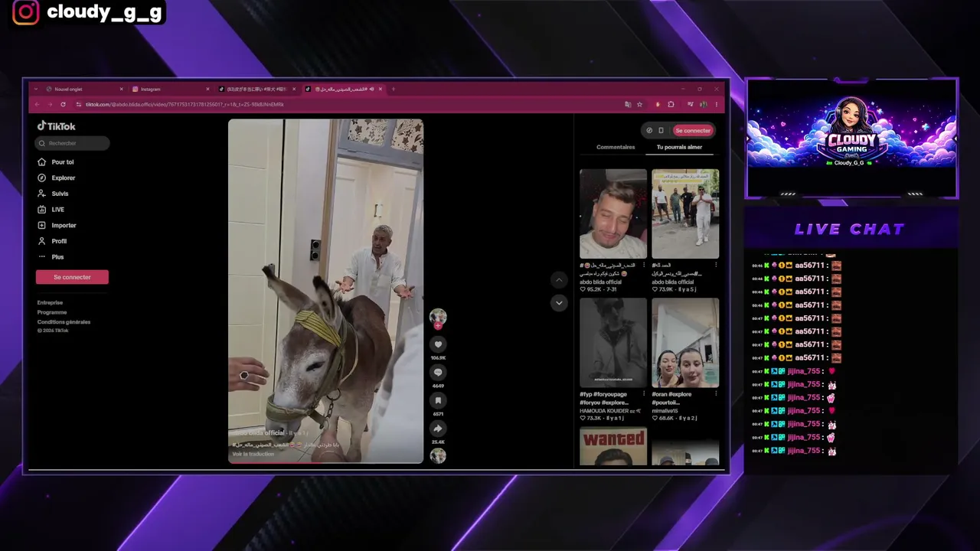This screenshot has height=551, width=980.
Task: Click the translate page icon in address bar
Action: pyautogui.click(x=628, y=104)
